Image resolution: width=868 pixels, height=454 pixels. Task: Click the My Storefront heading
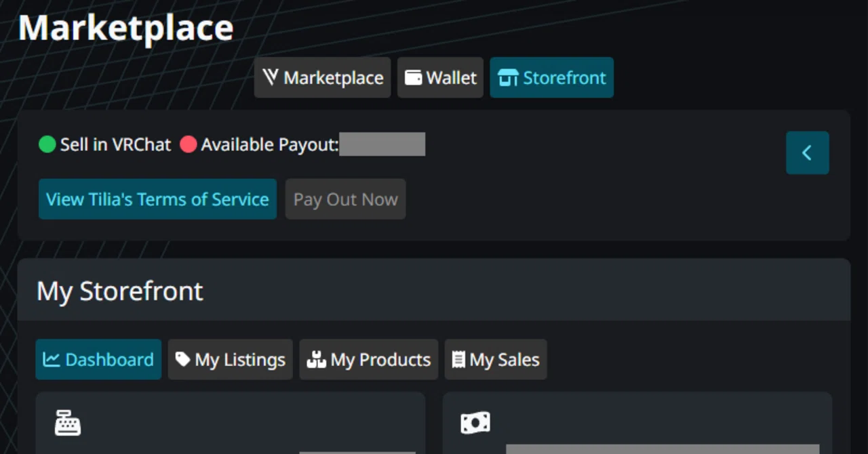(120, 291)
